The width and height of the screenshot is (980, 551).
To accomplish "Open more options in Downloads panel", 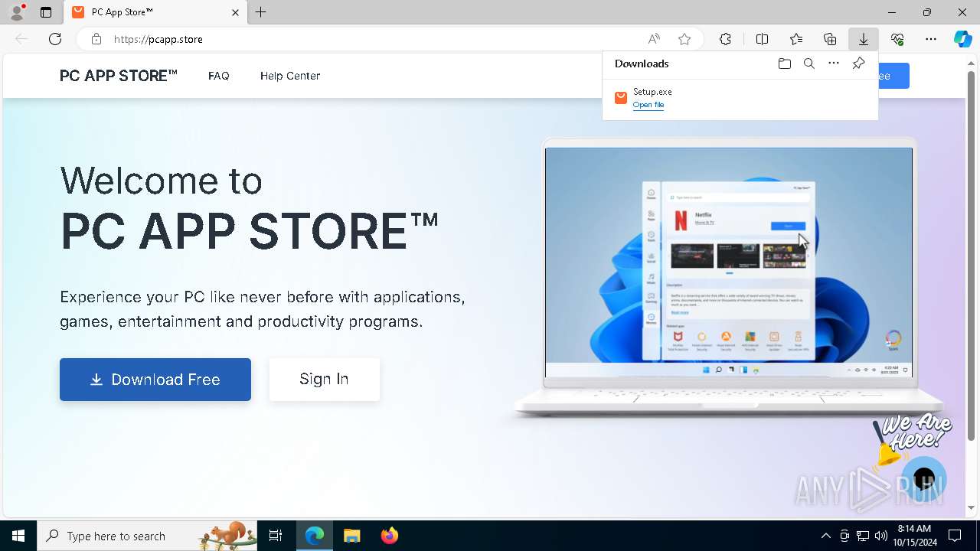I will coord(834,64).
